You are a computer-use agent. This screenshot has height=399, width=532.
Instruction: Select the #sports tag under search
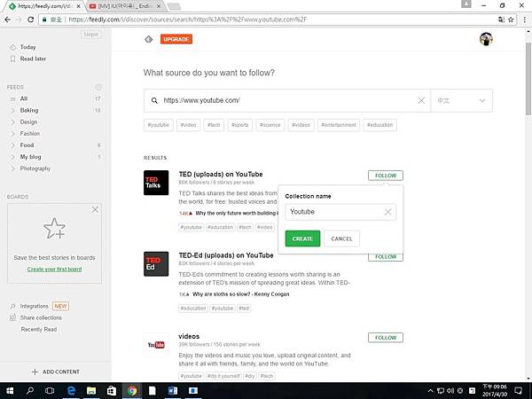click(239, 125)
